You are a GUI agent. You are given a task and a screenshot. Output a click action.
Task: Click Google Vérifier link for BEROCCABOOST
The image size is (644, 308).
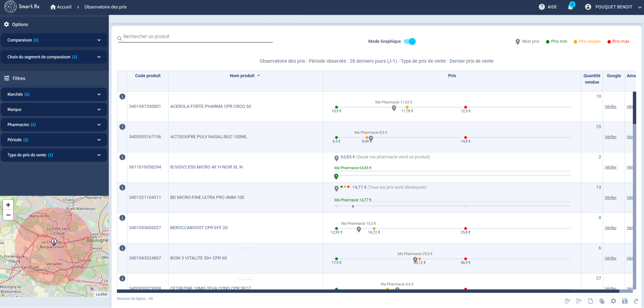click(611, 228)
